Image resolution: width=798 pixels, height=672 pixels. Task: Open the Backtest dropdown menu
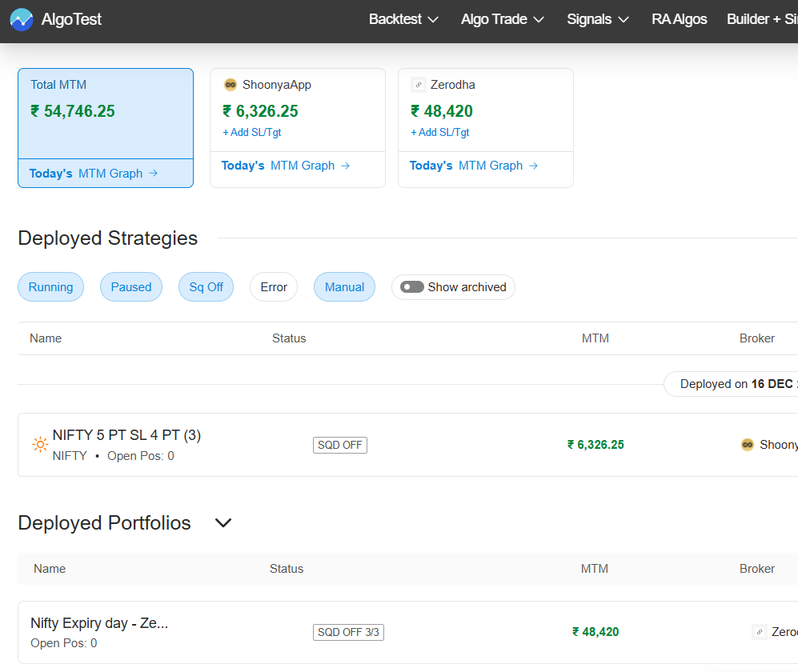point(403,19)
